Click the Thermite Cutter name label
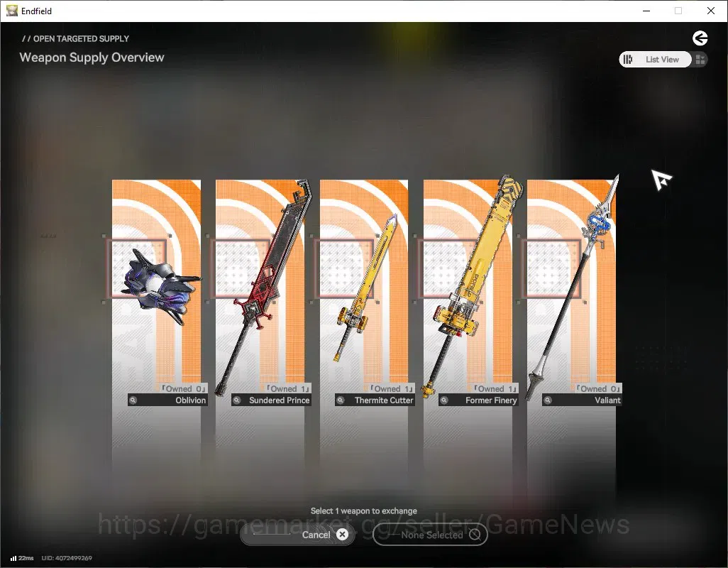The image size is (728, 568). coord(383,400)
